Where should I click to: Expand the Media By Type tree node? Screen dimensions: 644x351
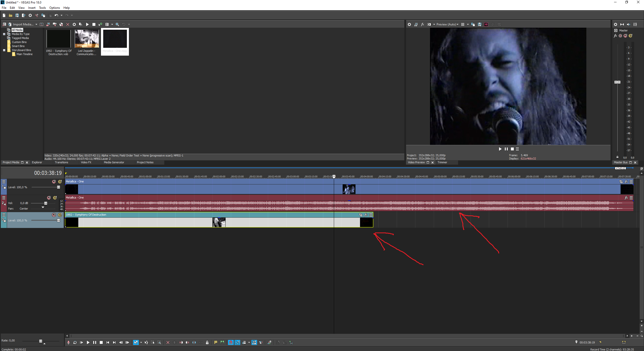[4, 34]
